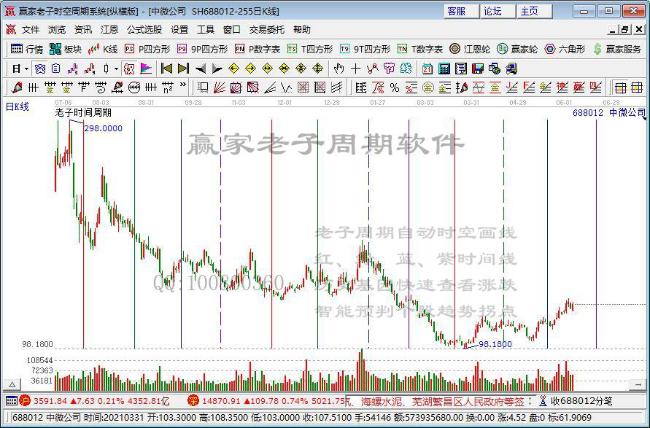Click the floppy-disk save icon
The width and height of the screenshot is (650, 428).
478,68
